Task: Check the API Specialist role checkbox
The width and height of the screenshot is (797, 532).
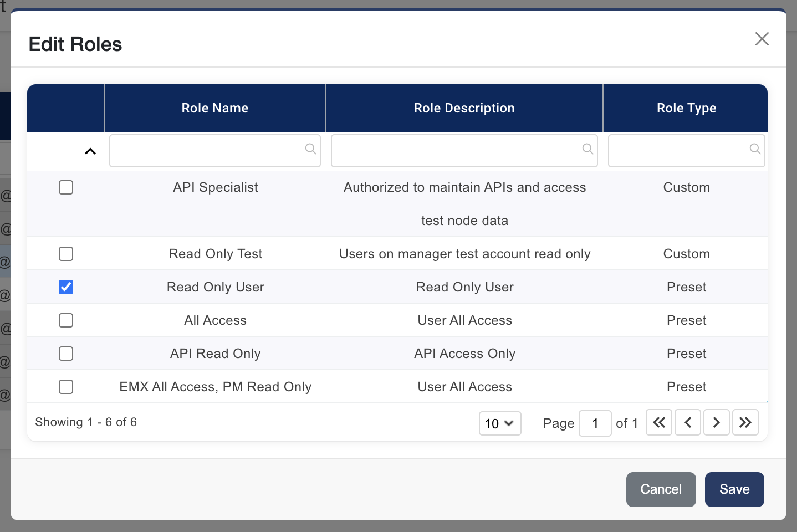Action: point(66,187)
